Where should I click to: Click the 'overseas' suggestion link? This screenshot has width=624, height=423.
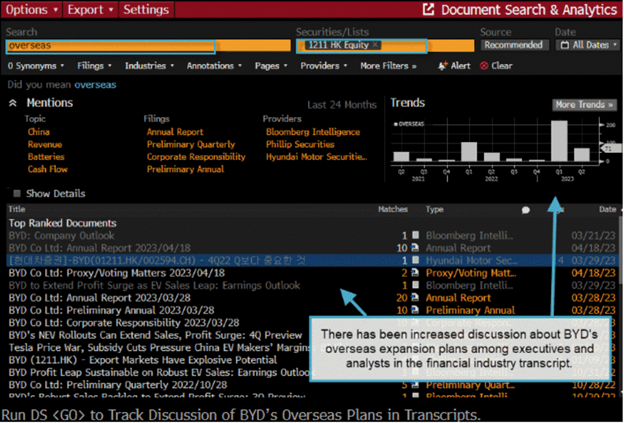pyautogui.click(x=95, y=85)
